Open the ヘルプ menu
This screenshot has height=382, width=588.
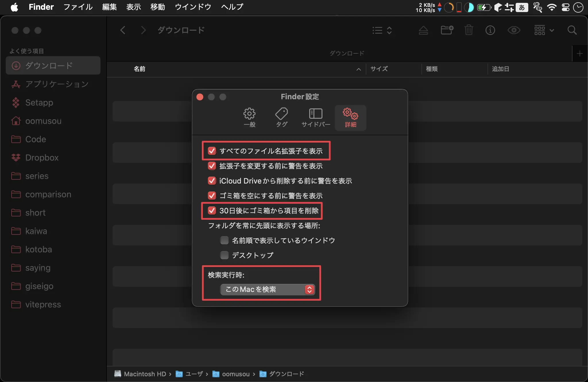pos(232,7)
